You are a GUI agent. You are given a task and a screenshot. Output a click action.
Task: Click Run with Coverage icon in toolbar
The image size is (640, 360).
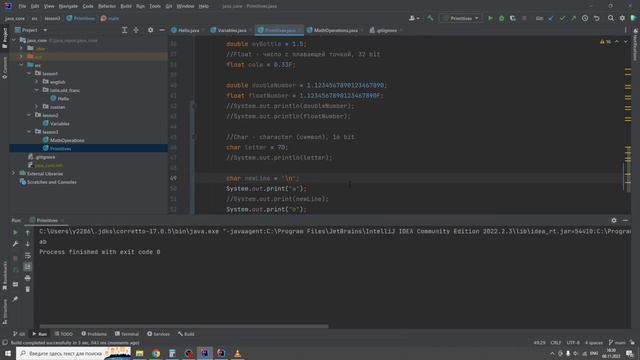pyautogui.click(x=513, y=18)
